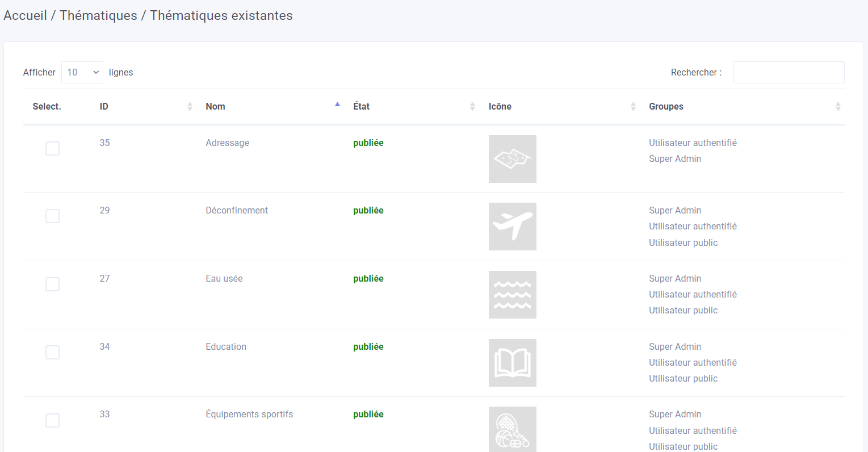Screen dimensions: 868x452
Task: Click Utilisateur public in Déconfinement row
Action: coord(683,242)
